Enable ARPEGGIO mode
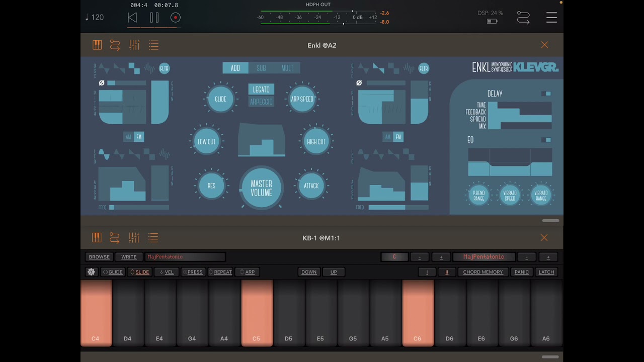Screen dimensions: 644x362 pos(261,102)
